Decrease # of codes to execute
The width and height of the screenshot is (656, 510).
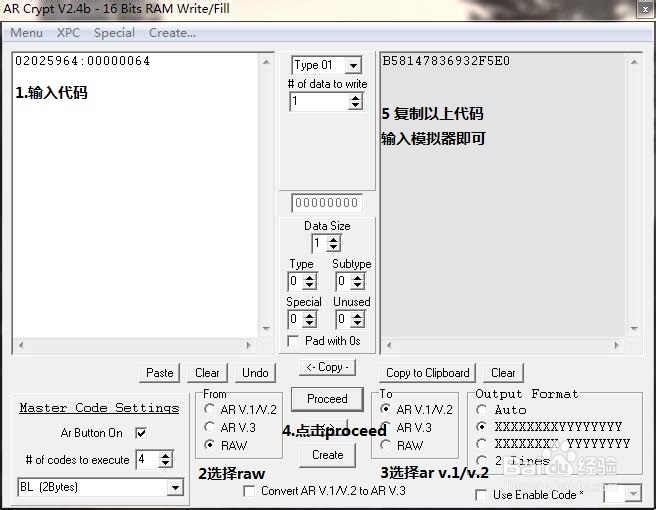click(x=166, y=464)
